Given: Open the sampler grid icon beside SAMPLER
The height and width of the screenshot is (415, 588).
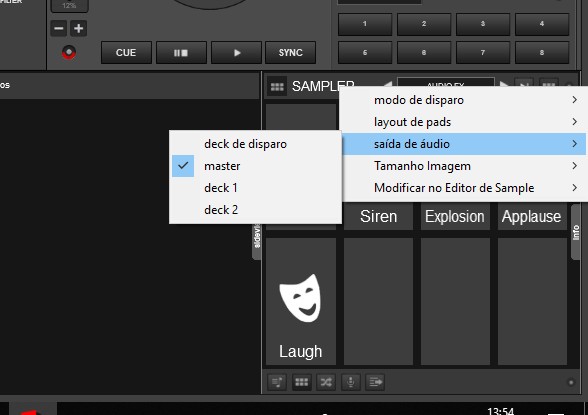Looking at the screenshot, I should (277, 87).
